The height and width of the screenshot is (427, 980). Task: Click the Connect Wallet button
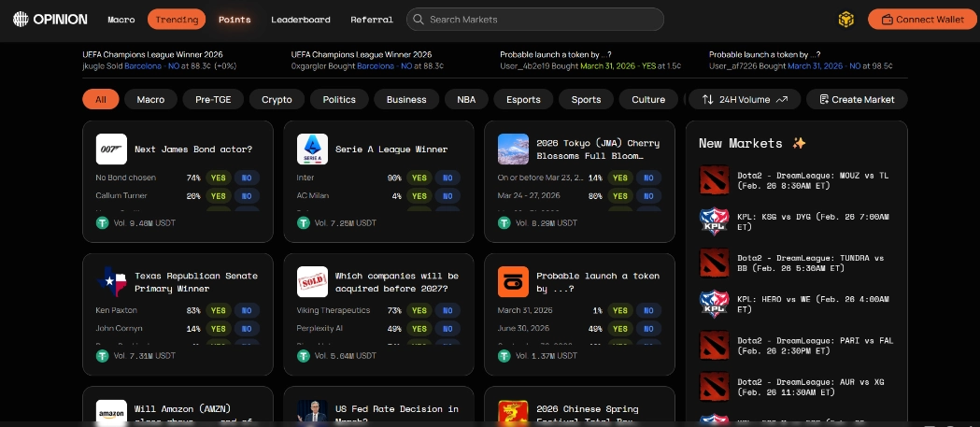pyautogui.click(x=922, y=19)
